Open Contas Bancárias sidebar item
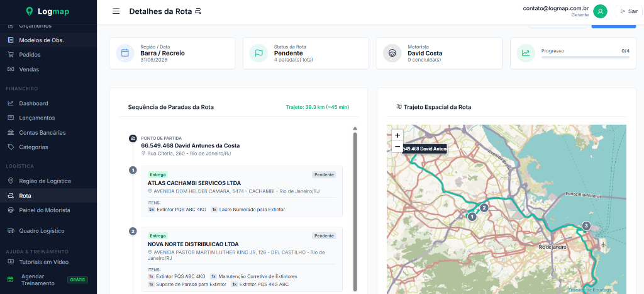Screen dimensions: 644x294 tap(42, 132)
